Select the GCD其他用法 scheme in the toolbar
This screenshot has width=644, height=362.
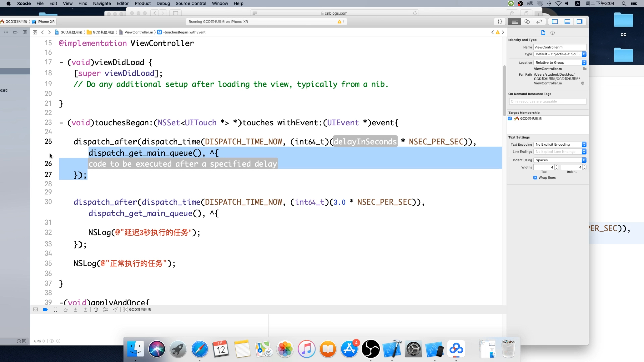point(14,22)
